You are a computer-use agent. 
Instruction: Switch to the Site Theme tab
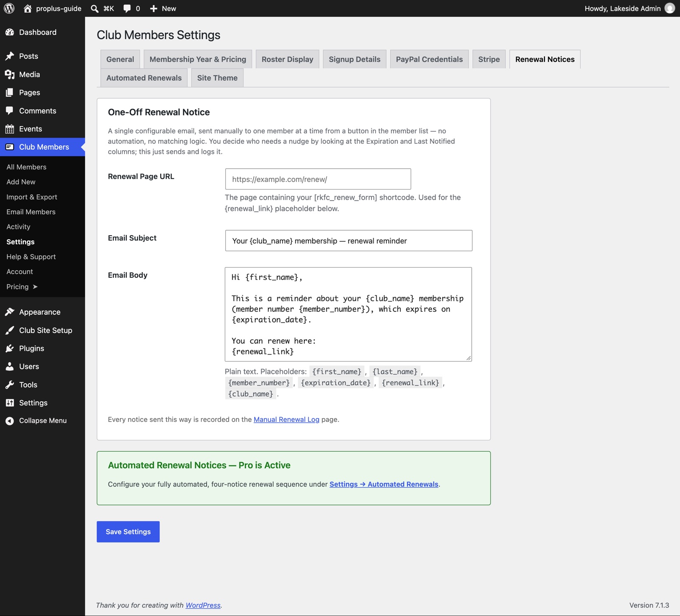tap(217, 78)
